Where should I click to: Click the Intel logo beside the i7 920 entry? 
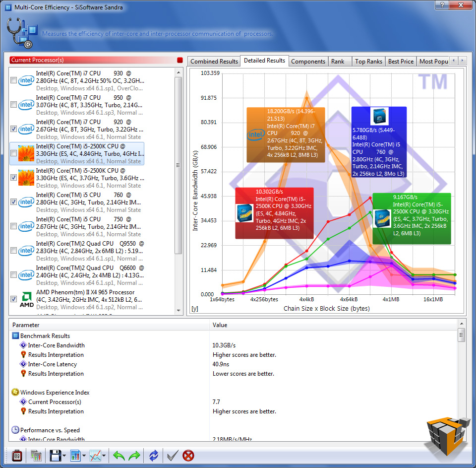(26, 129)
